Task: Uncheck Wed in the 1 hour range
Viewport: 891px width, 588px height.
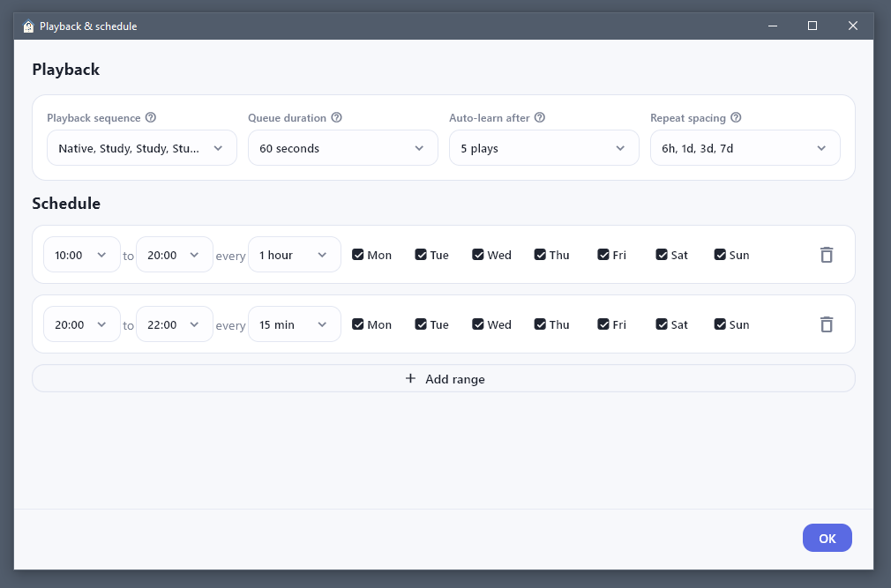Action: point(478,255)
